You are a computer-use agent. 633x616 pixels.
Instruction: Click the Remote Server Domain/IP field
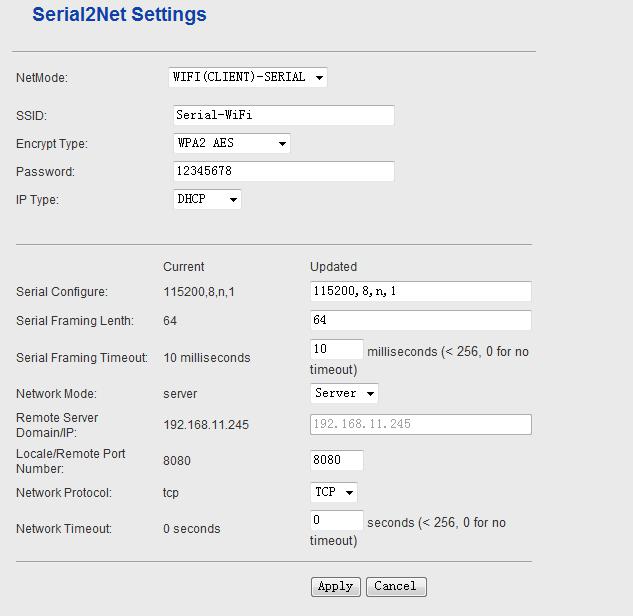pyautogui.click(x=420, y=425)
